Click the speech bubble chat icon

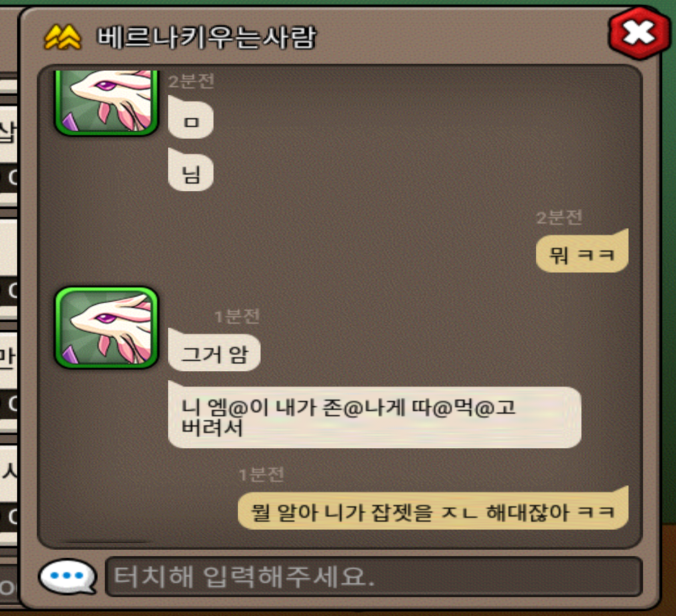click(x=68, y=577)
